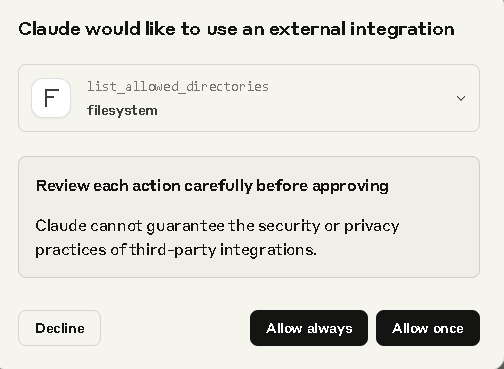Click the security and privacy warning text

coord(217,238)
